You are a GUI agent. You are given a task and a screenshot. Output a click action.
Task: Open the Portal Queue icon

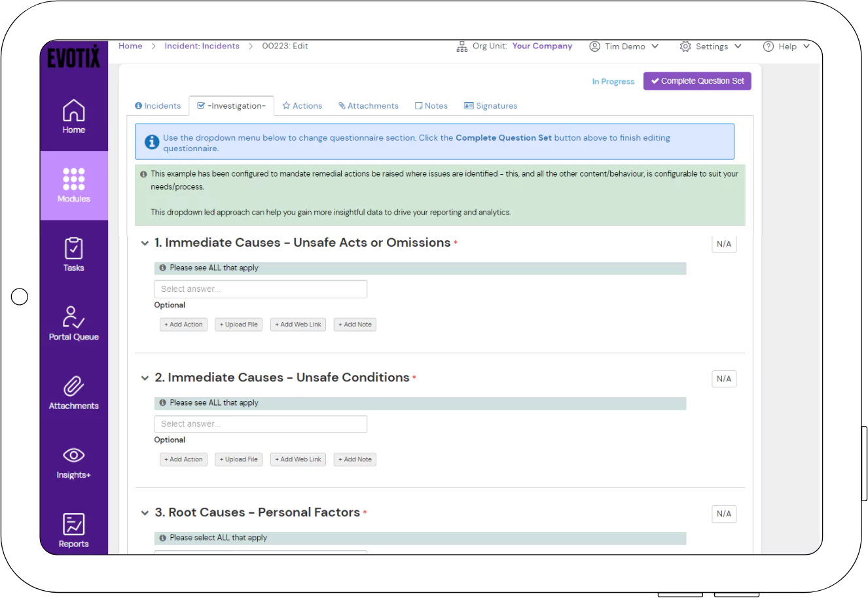(74, 317)
